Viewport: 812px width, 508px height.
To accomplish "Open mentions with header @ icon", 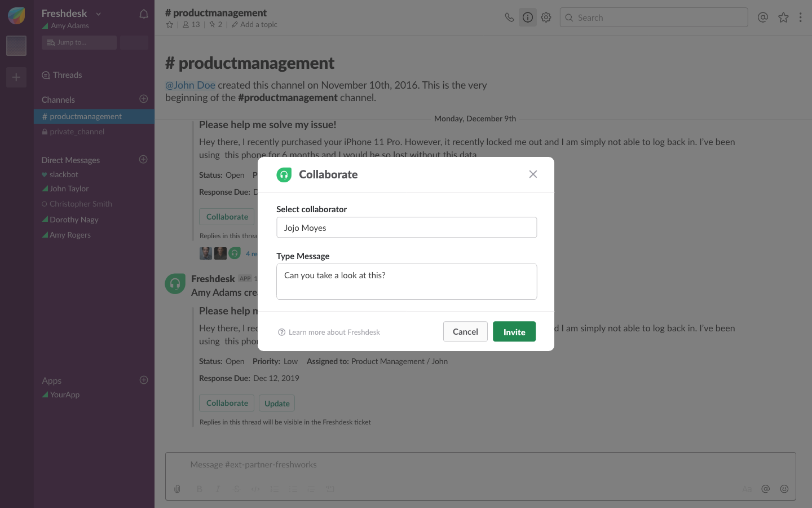I will pyautogui.click(x=763, y=17).
